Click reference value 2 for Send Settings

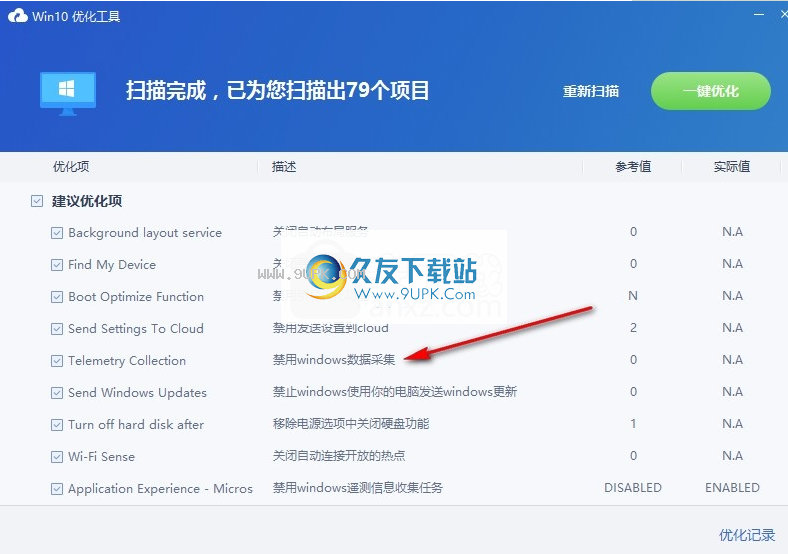click(633, 328)
